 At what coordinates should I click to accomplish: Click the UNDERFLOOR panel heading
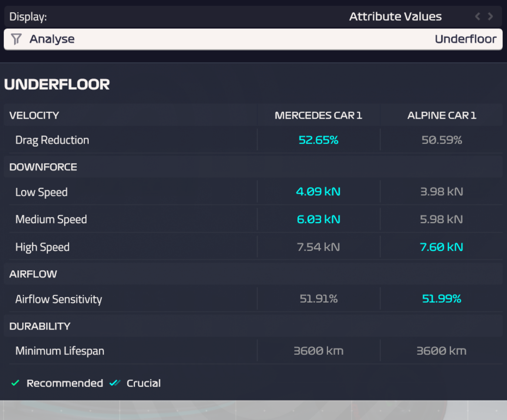57,85
